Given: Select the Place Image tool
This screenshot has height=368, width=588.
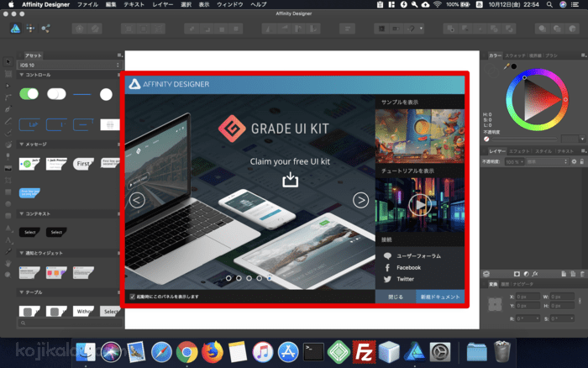Looking at the screenshot, I should point(8,168).
